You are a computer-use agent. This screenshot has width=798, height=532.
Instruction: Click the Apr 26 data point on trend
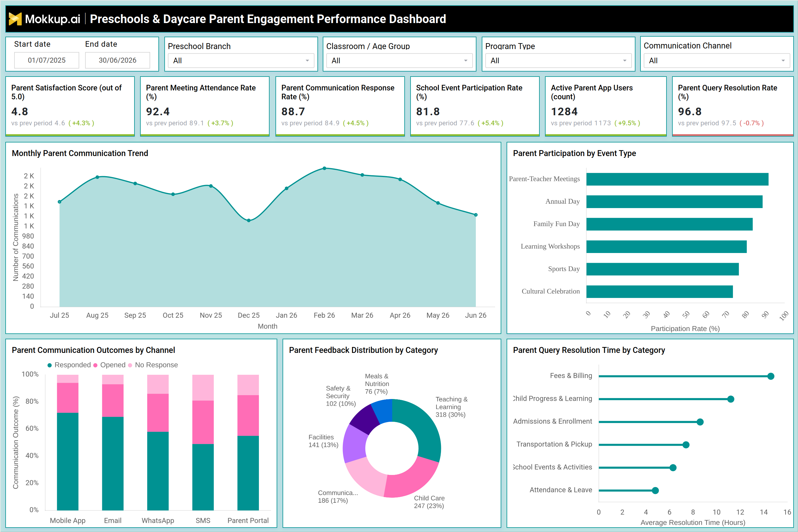[400, 179]
